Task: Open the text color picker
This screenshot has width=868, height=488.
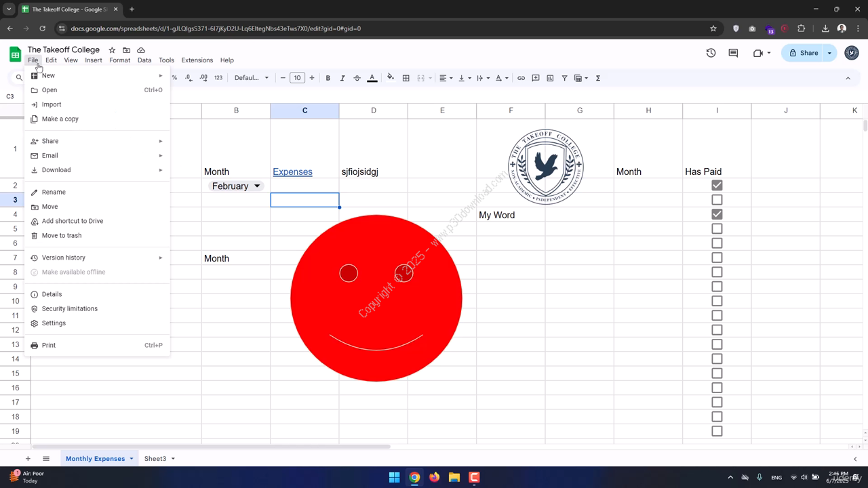Action: tap(372, 78)
